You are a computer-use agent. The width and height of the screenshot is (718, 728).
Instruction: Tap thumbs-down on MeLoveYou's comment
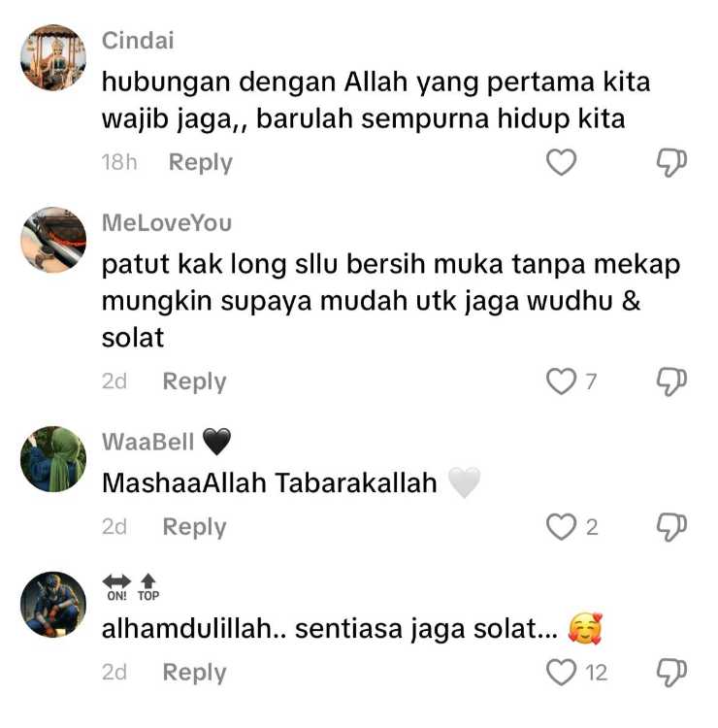pos(671,381)
